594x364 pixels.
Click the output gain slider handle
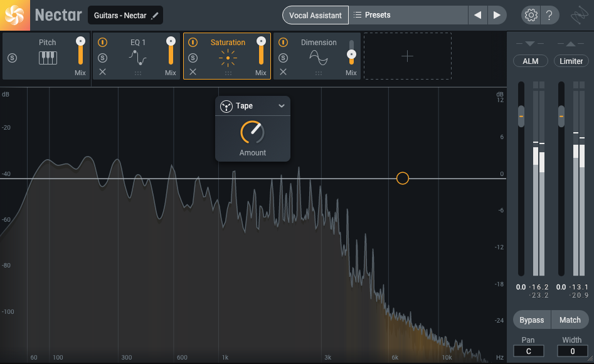pos(561,116)
